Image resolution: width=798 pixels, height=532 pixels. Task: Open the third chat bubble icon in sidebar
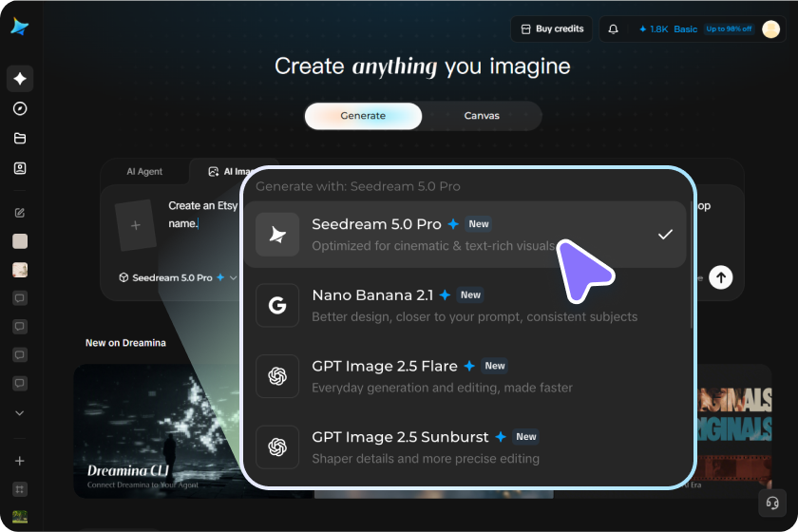[20, 355]
